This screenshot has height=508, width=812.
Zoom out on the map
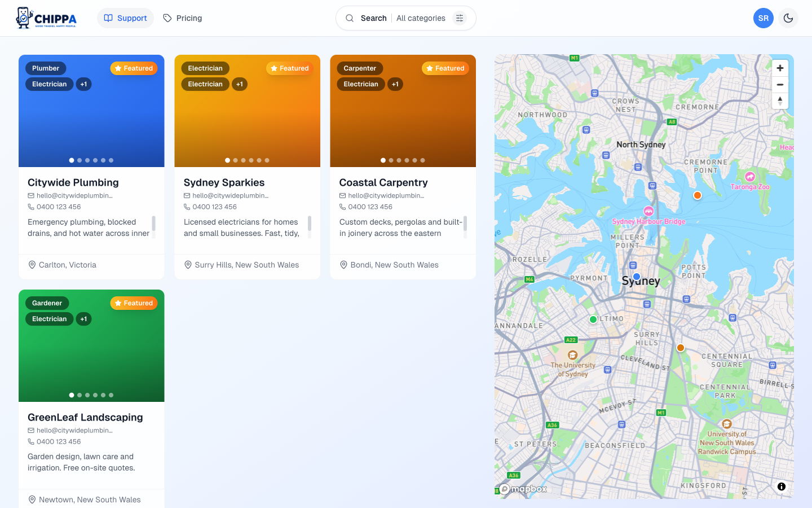coord(780,85)
